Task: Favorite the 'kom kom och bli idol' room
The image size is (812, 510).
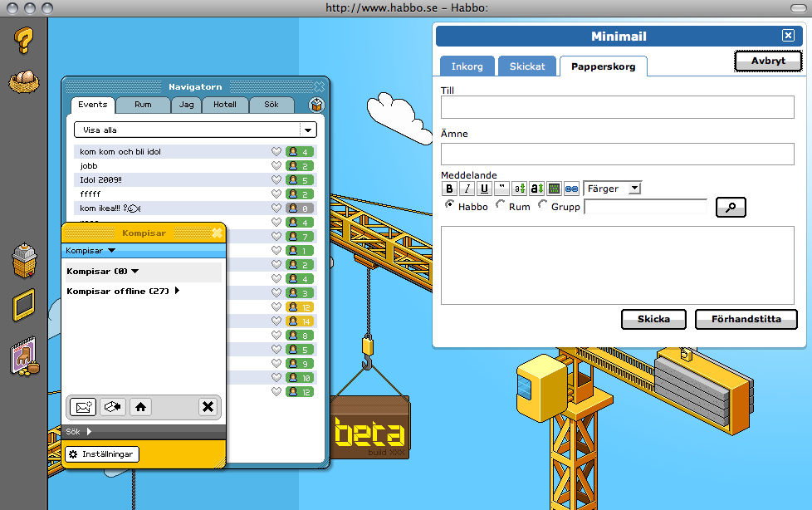Action: click(276, 152)
